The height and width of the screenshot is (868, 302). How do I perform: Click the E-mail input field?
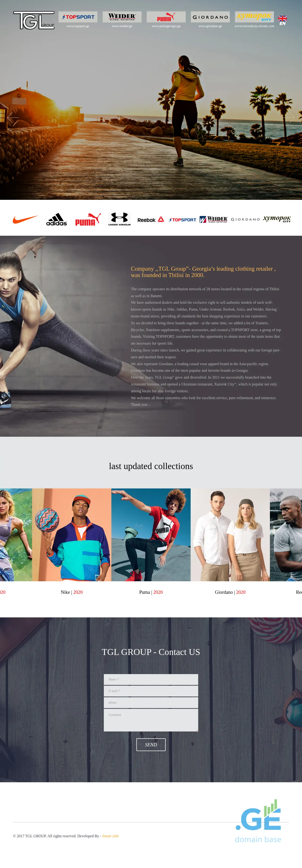tap(151, 691)
